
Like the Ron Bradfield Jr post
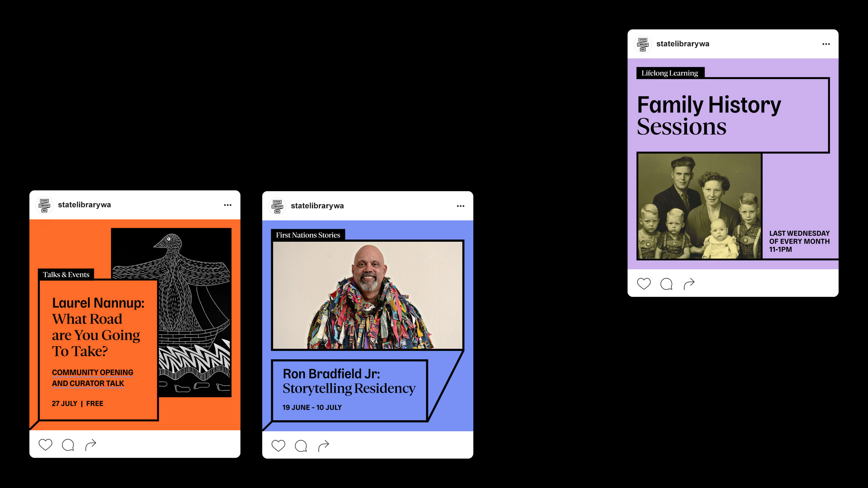tap(278, 445)
